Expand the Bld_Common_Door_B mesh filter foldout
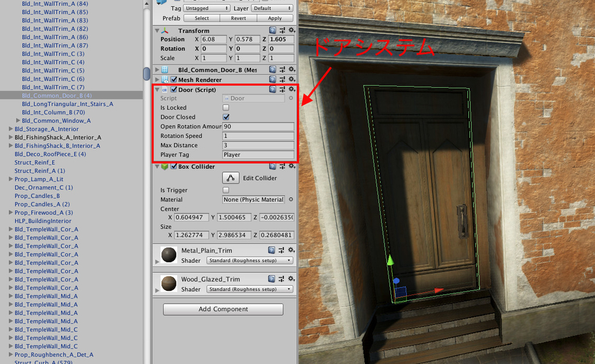The width and height of the screenshot is (595, 364). [x=157, y=70]
